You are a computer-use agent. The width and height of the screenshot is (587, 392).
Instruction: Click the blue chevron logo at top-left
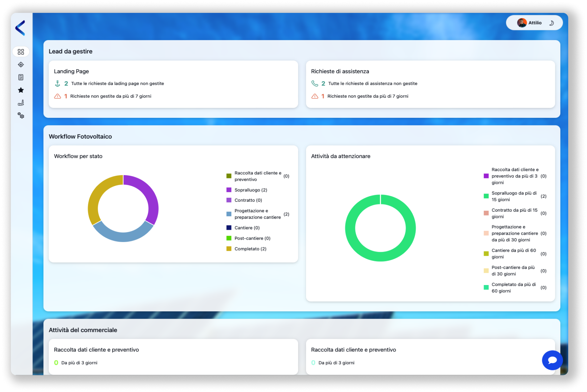point(20,28)
